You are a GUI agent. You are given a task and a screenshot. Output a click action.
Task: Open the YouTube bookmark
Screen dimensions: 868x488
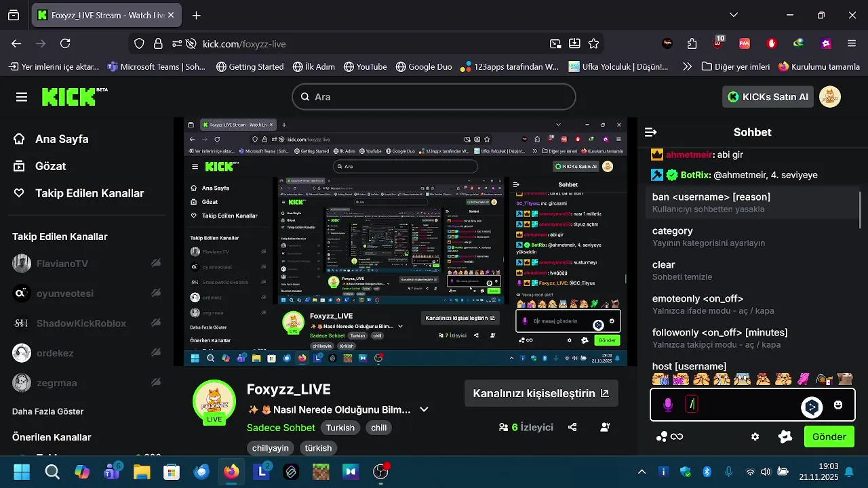pyautogui.click(x=365, y=66)
